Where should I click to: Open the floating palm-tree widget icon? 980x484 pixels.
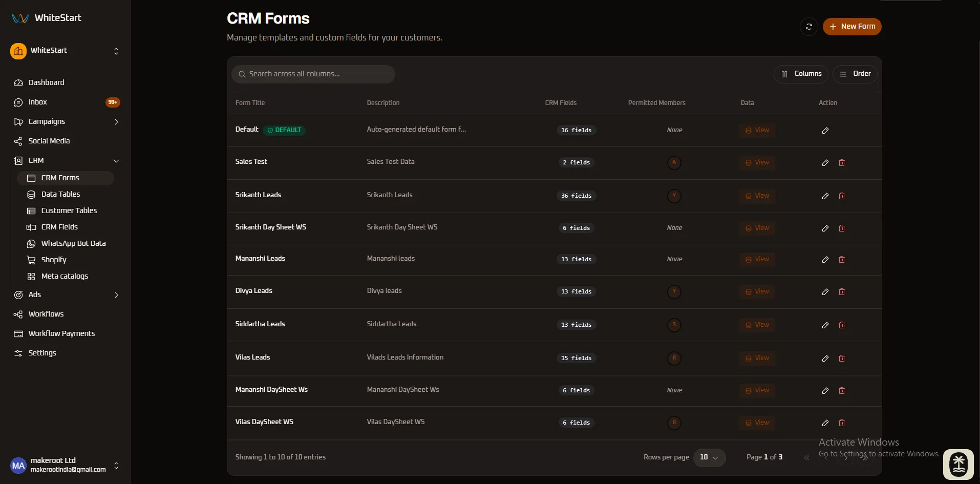(x=958, y=465)
